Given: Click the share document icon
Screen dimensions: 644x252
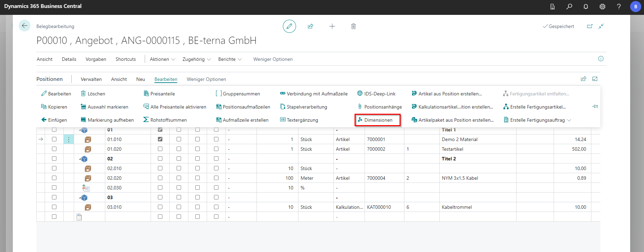Looking at the screenshot, I should [311, 26].
